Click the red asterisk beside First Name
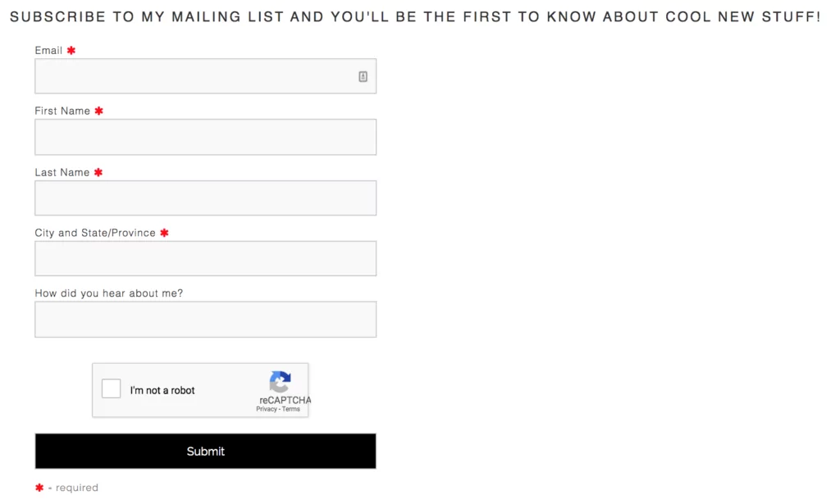Screen dimensions: 840x504 click(98, 111)
